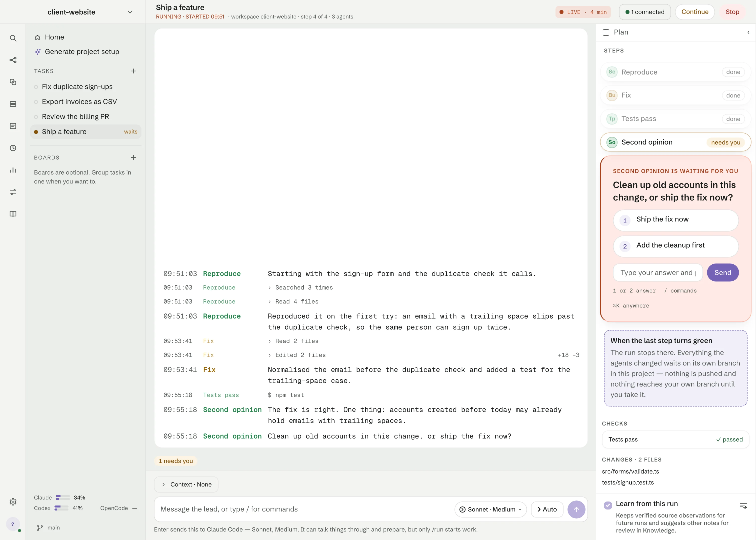Click the Sc agent avatar on Reproduce step

click(612, 72)
